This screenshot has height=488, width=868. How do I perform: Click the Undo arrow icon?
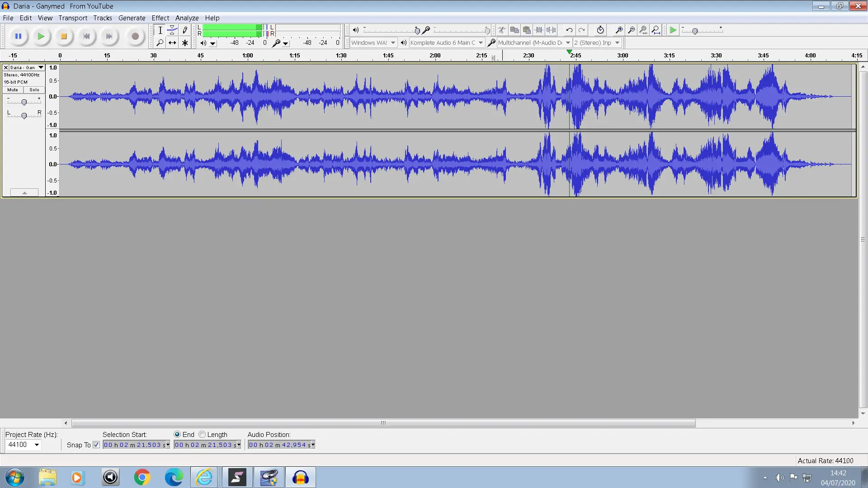[x=569, y=30]
